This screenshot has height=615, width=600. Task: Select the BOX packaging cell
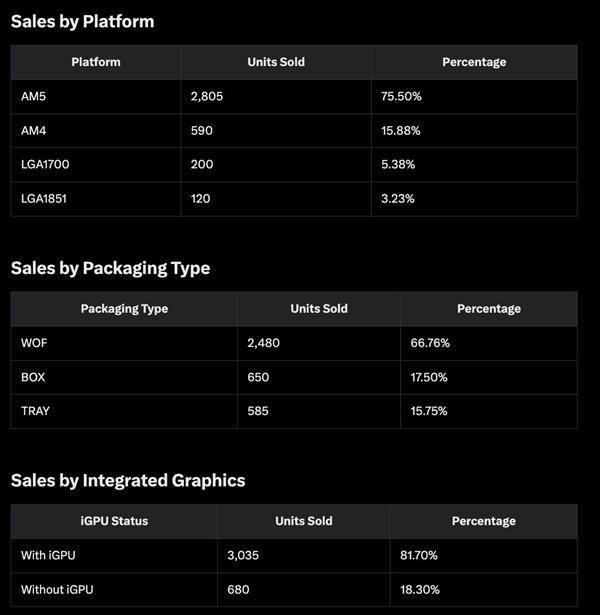(x=33, y=377)
